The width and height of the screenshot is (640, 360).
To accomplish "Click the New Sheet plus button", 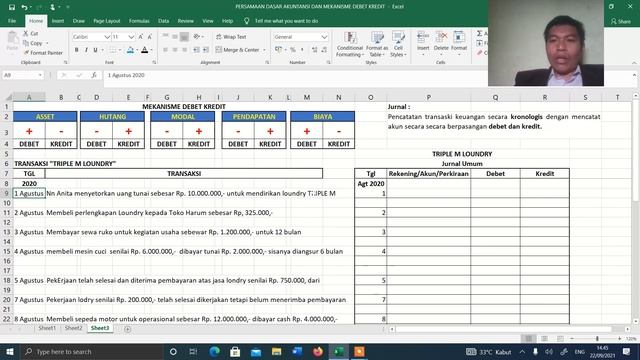I will pos(127,329).
